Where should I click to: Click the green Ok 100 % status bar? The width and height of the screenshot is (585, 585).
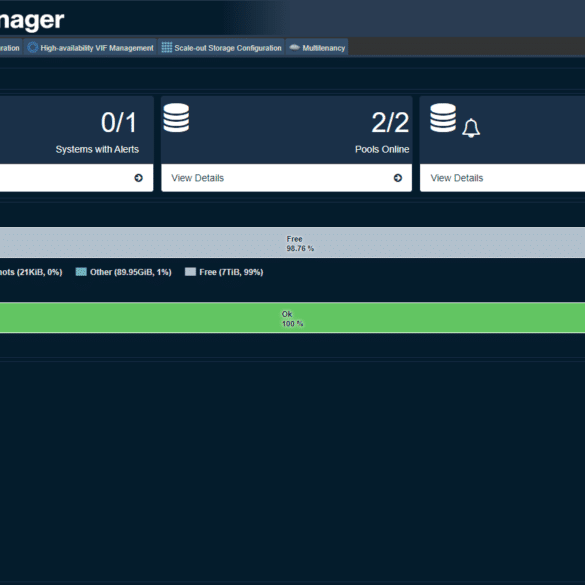click(292, 318)
